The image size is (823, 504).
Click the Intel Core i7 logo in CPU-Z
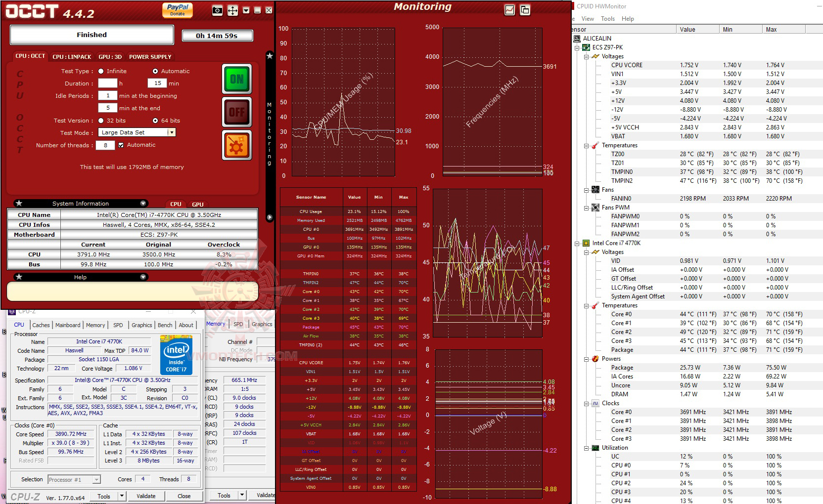176,355
